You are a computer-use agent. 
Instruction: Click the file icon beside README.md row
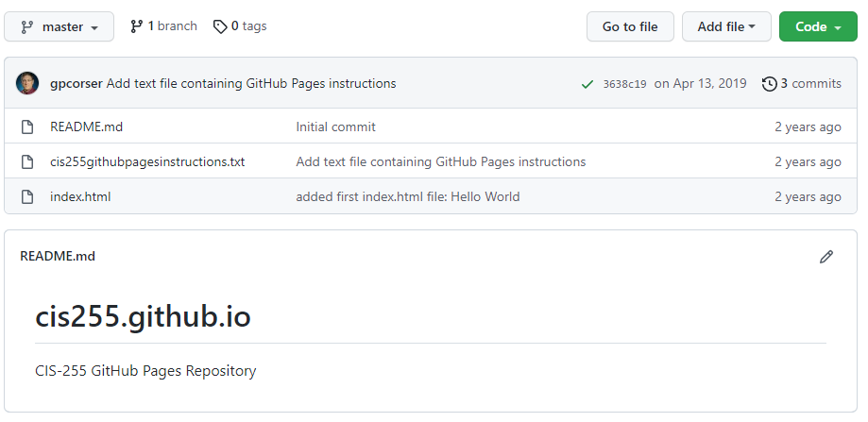pos(27,127)
